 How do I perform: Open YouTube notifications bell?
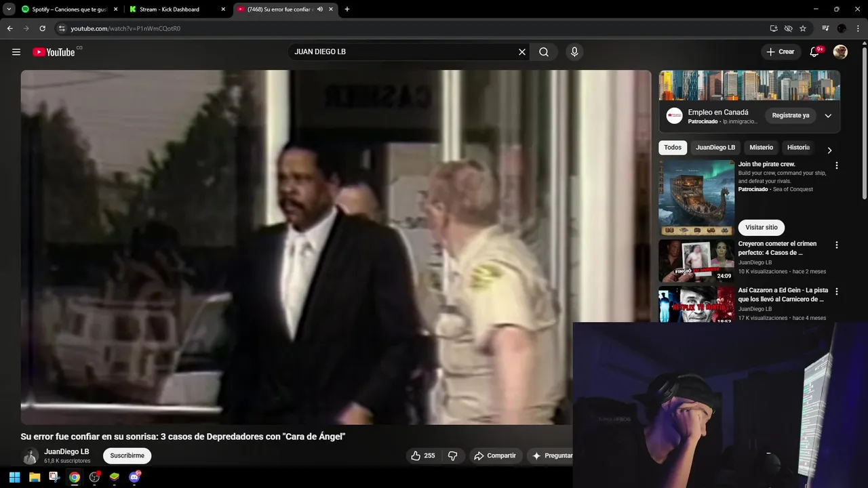tap(814, 52)
